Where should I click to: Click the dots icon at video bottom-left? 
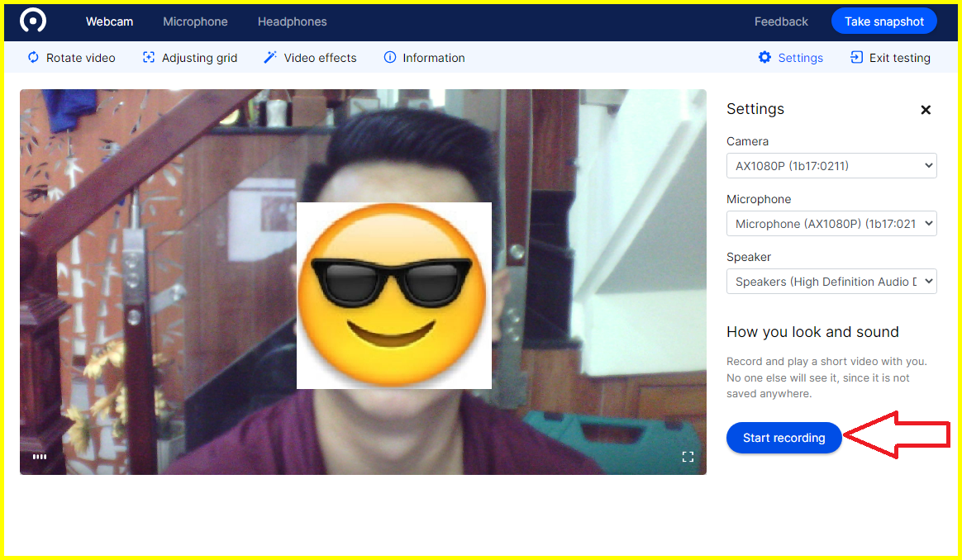coord(40,457)
